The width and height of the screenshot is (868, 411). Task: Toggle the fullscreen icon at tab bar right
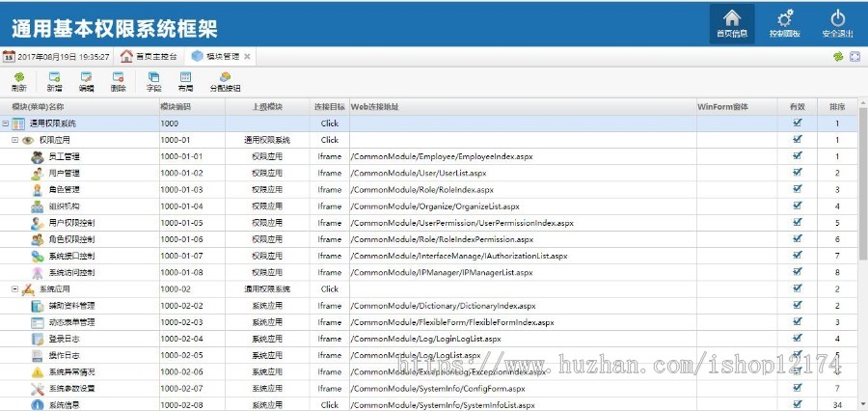tap(854, 57)
